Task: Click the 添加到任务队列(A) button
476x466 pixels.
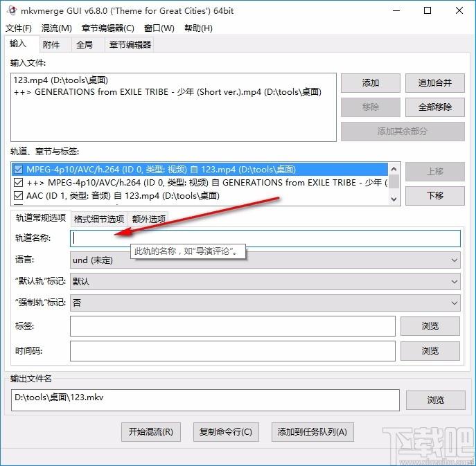Action: 312,431
